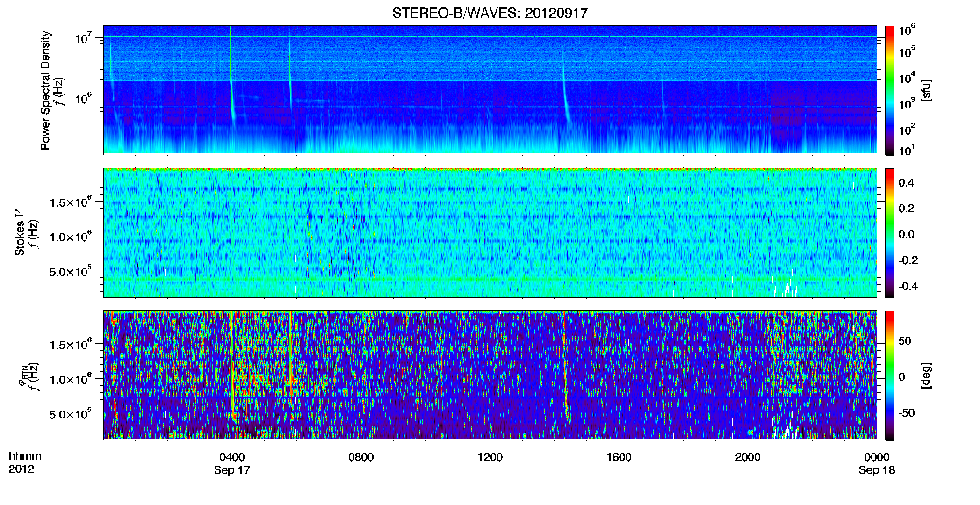Click the -0.4 value on the Stokes V scale
Screen dimensions: 980x505
coord(908,286)
